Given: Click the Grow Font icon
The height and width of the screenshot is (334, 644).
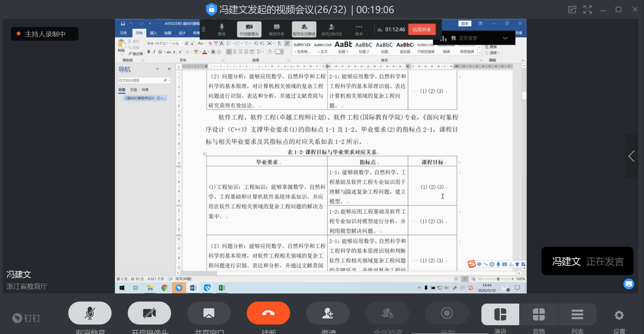Looking at the screenshot, I should click(187, 44).
